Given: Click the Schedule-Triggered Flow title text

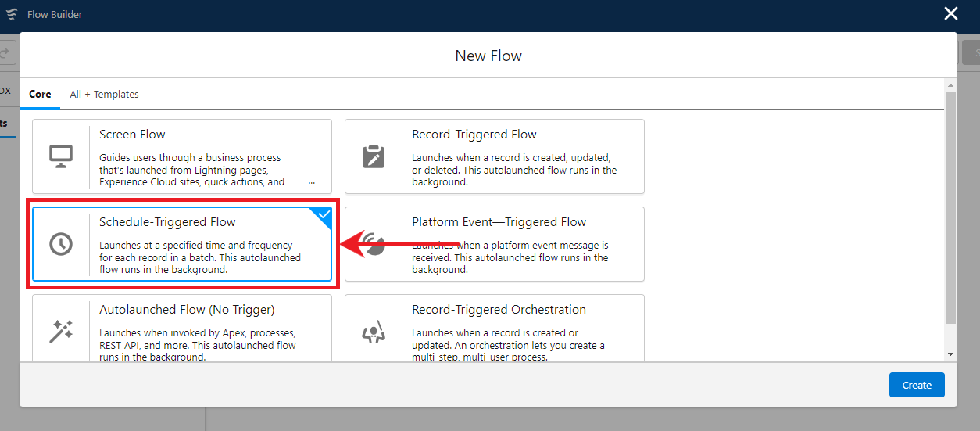Looking at the screenshot, I should point(167,222).
